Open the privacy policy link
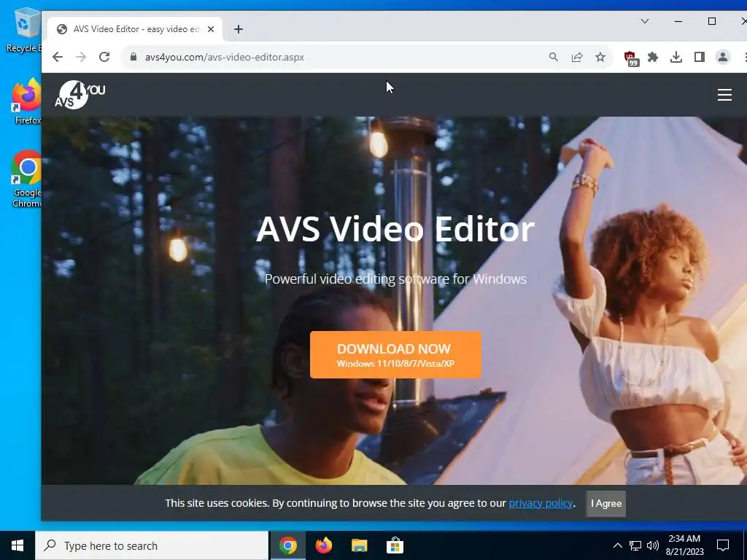 click(541, 503)
